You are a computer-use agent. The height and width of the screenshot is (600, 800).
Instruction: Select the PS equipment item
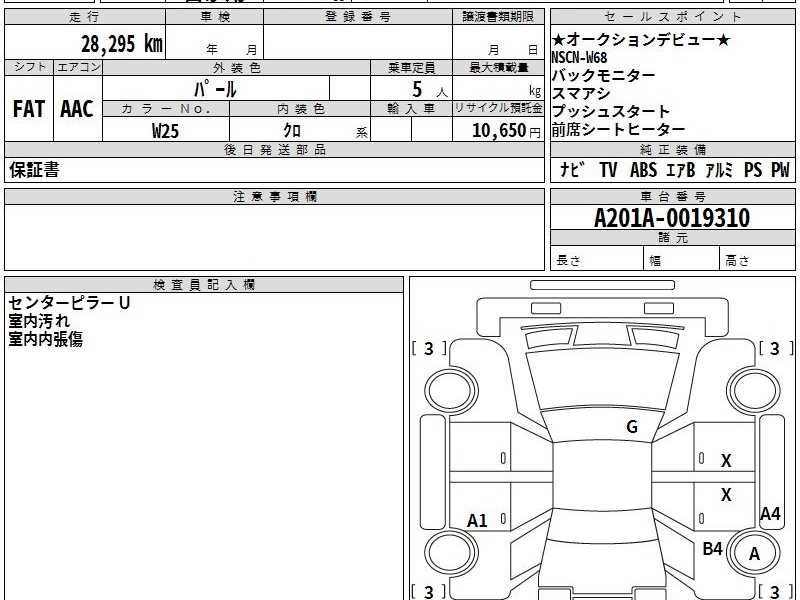(x=753, y=169)
